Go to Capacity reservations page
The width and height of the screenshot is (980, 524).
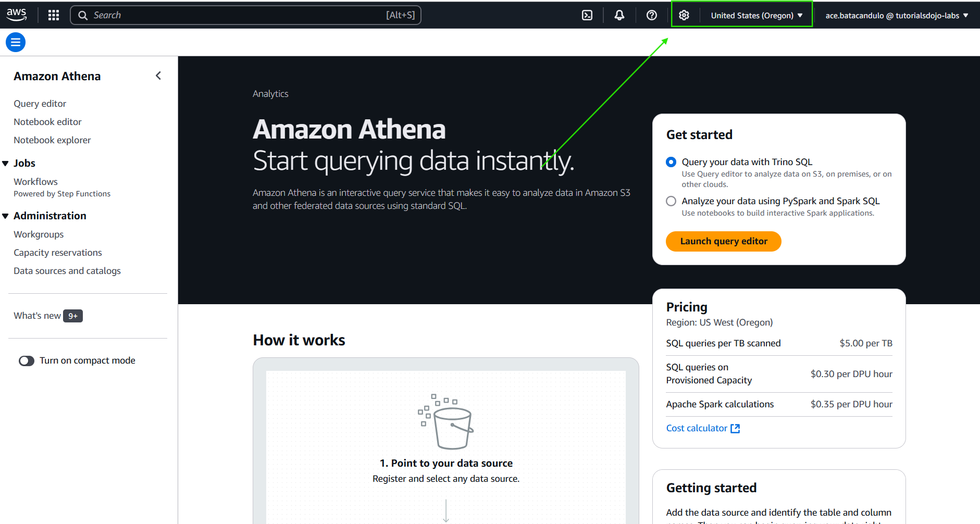tap(58, 253)
